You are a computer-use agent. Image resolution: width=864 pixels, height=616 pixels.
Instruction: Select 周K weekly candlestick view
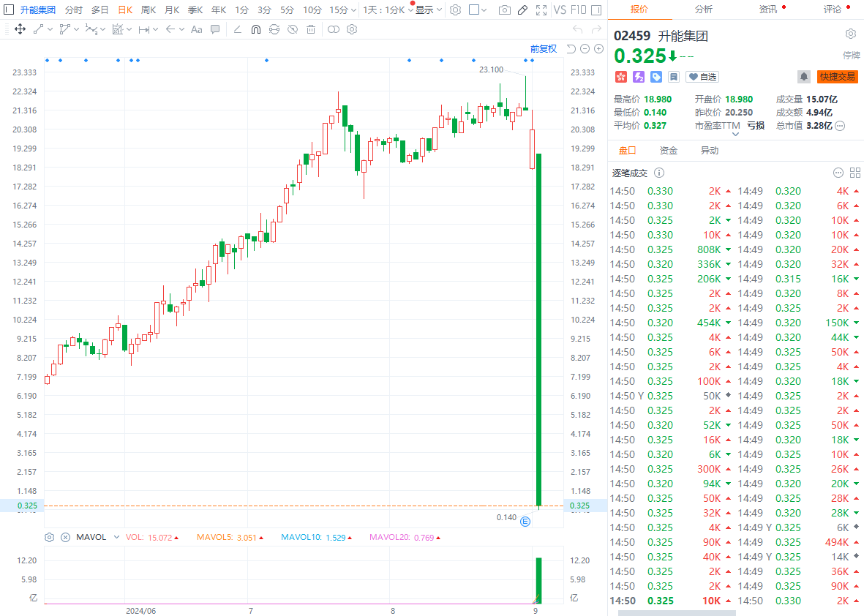click(x=149, y=10)
